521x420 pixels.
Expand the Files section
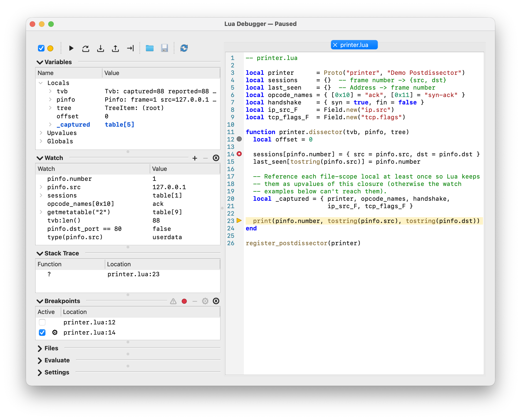40,348
